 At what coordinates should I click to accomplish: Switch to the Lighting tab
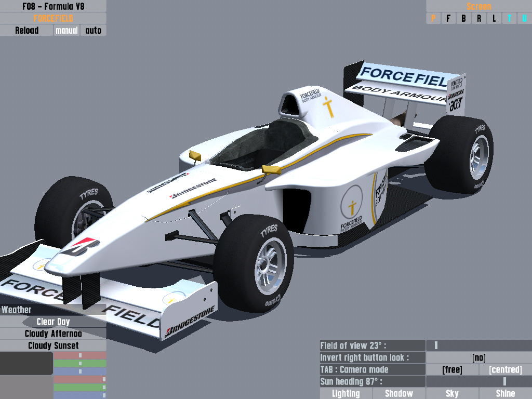[345, 394]
